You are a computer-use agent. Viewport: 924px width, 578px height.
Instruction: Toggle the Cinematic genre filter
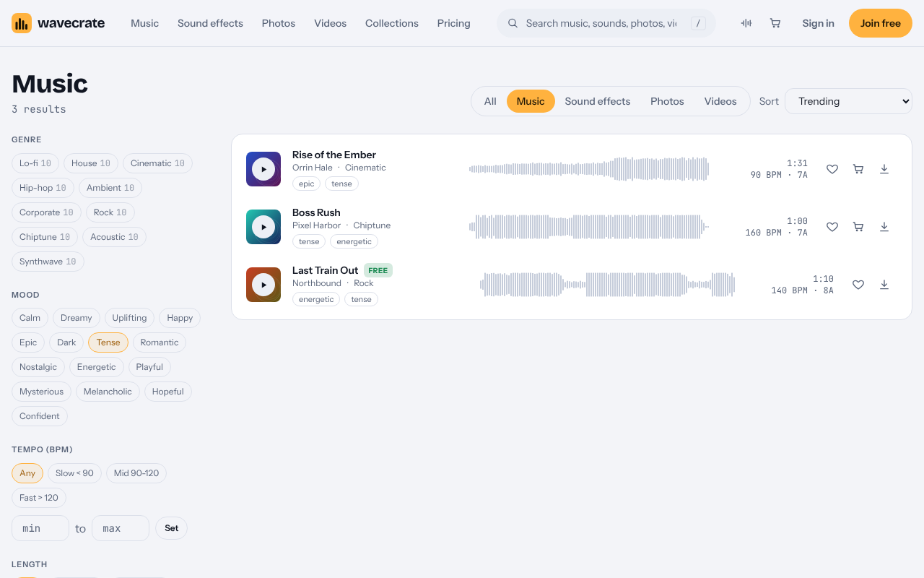coord(157,163)
